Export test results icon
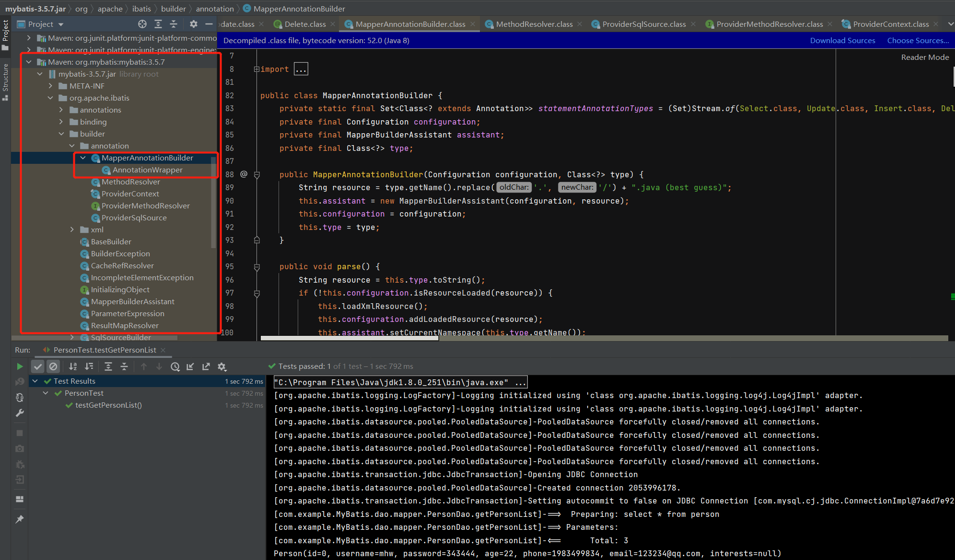Screen dimensions: 955x560 pos(206,366)
